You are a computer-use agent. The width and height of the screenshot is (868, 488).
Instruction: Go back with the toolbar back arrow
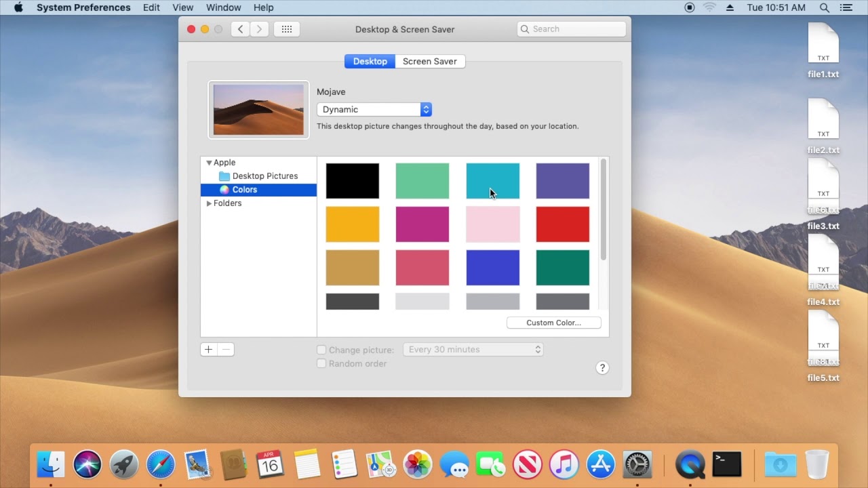240,29
